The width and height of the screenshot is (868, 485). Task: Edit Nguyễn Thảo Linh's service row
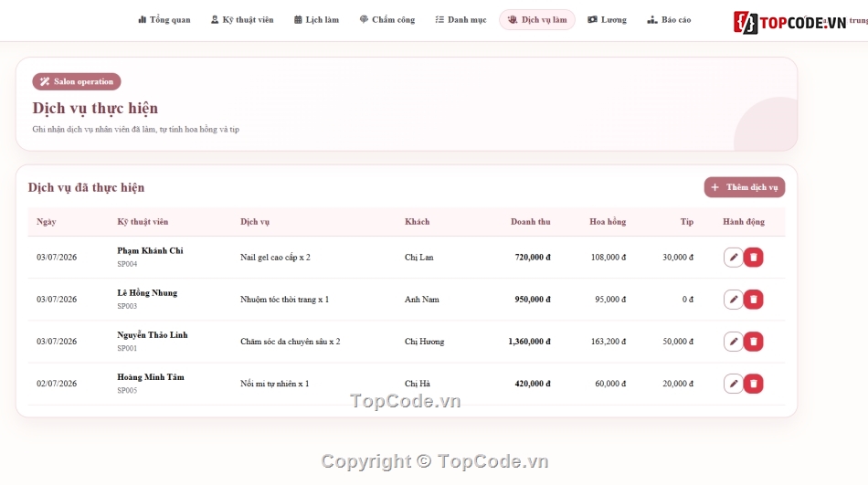tap(733, 342)
